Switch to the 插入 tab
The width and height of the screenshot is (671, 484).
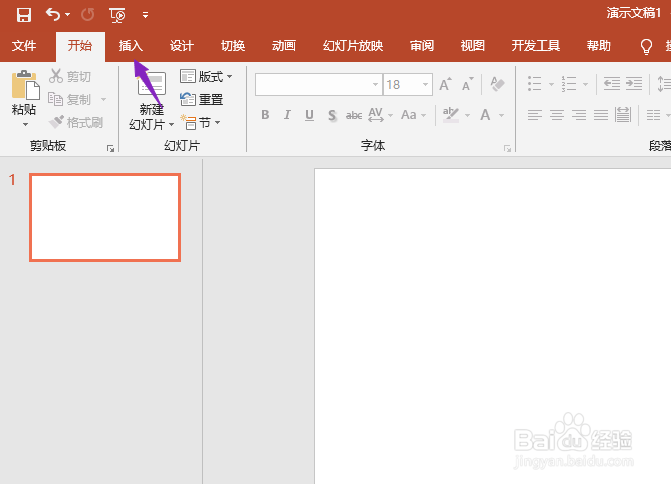[131, 46]
